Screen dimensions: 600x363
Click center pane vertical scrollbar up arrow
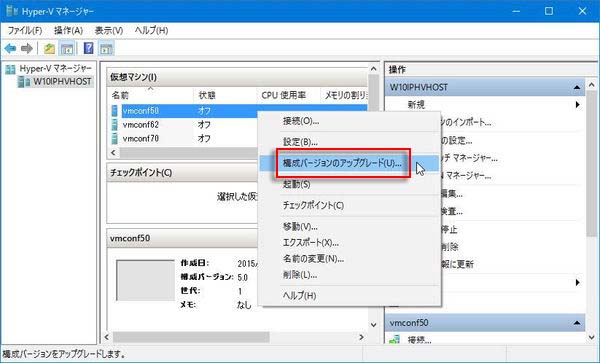(x=373, y=69)
